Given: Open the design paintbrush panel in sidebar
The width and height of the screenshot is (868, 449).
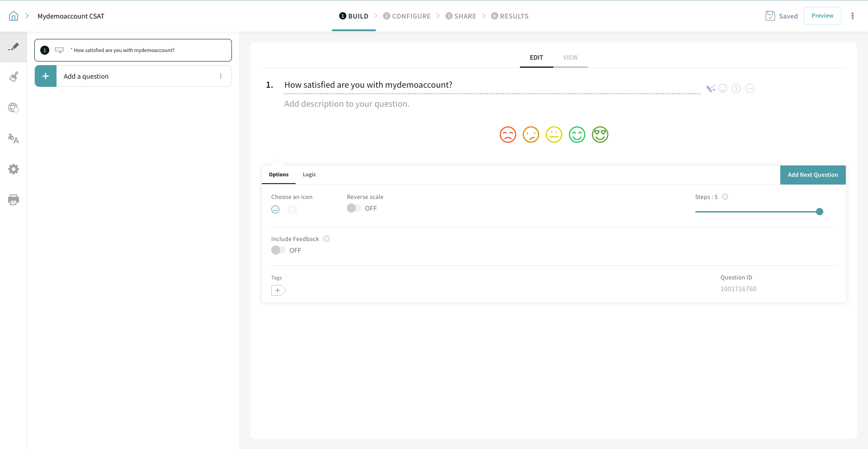Looking at the screenshot, I should click(14, 77).
